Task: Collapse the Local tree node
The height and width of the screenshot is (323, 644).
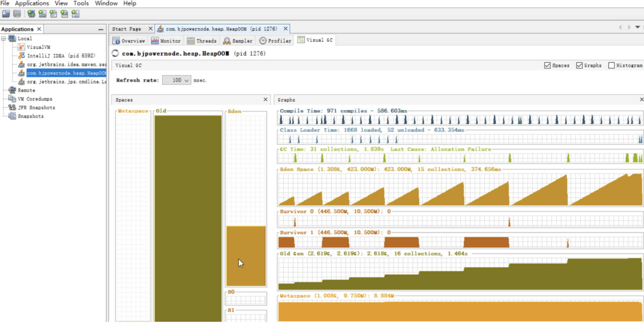Action: coord(3,38)
